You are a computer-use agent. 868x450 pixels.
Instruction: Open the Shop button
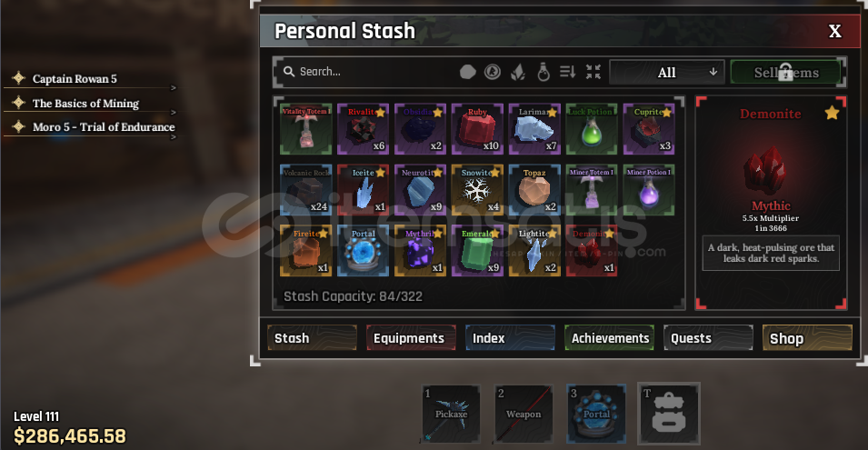[x=807, y=337]
